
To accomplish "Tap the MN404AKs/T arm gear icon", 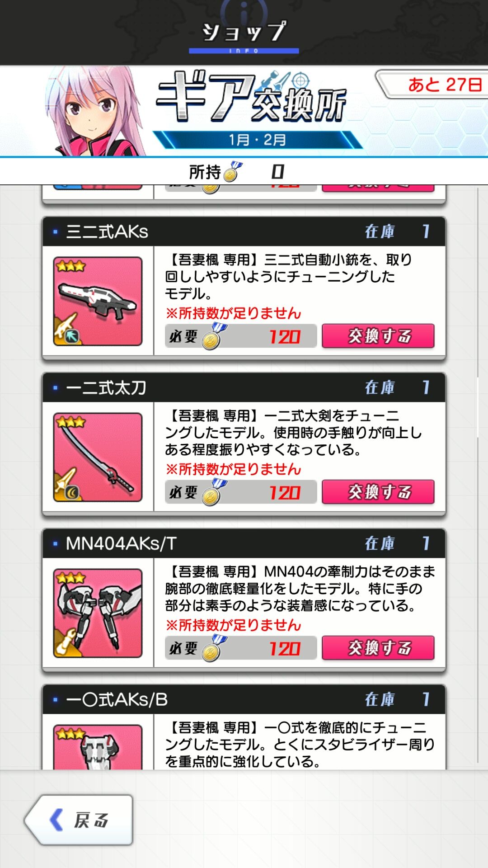I will (x=98, y=613).
